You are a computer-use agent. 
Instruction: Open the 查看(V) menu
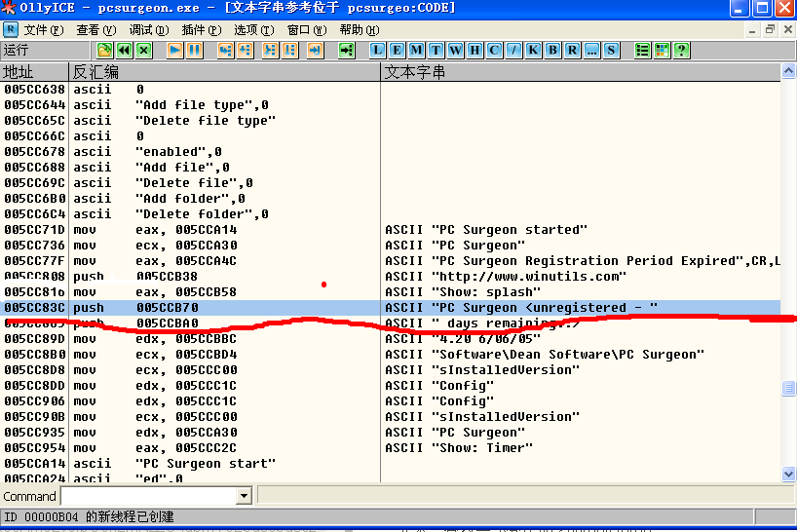(x=96, y=30)
